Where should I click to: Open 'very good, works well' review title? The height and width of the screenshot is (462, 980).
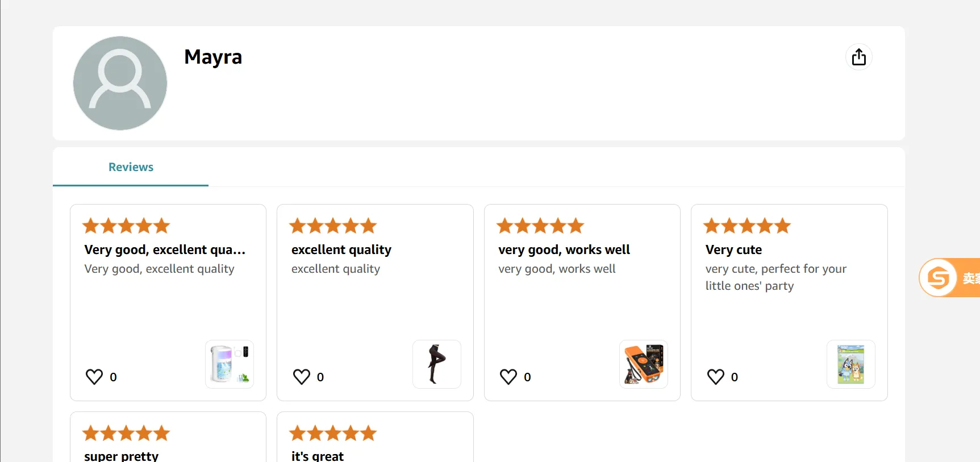coord(564,250)
